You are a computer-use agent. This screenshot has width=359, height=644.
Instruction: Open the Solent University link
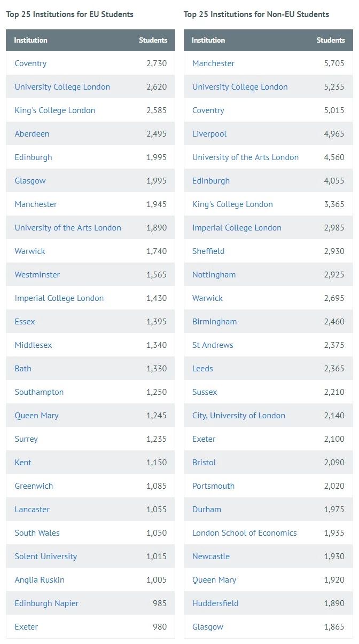click(46, 556)
